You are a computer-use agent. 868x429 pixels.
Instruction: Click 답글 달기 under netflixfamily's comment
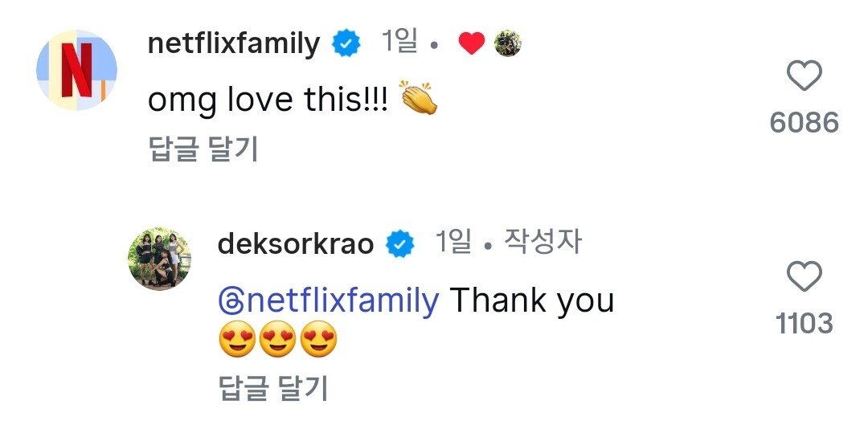[x=203, y=149]
